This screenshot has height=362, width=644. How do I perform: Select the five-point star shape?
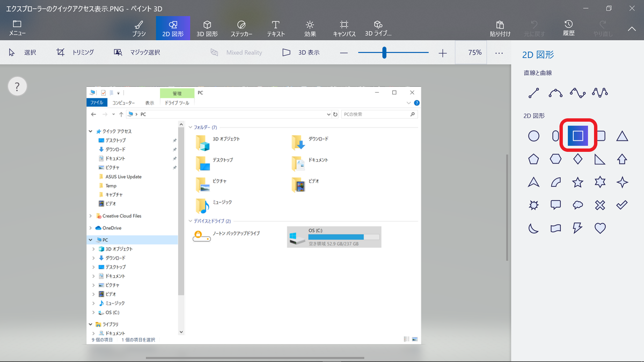(x=577, y=182)
